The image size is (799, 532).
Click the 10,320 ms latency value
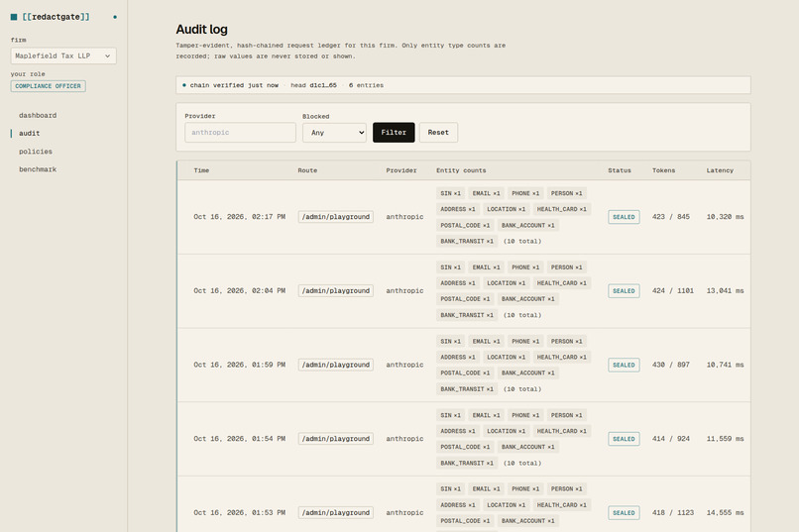coord(725,217)
